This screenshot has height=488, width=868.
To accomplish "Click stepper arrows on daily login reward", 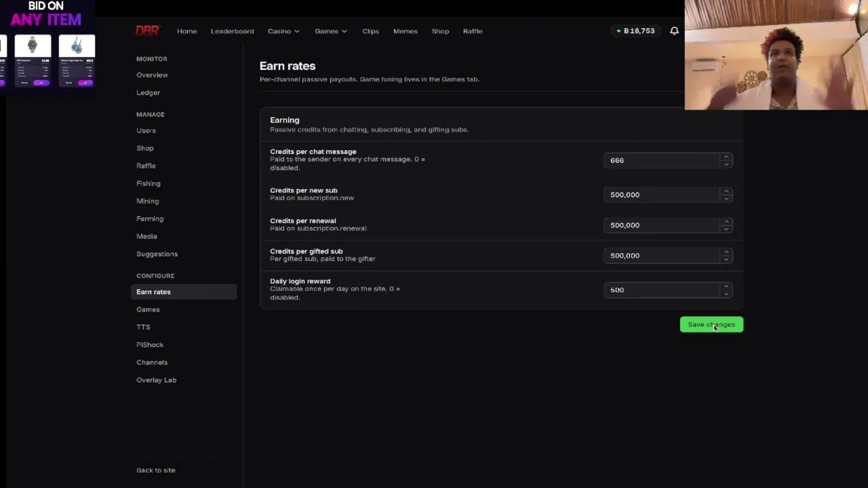I will pos(726,290).
